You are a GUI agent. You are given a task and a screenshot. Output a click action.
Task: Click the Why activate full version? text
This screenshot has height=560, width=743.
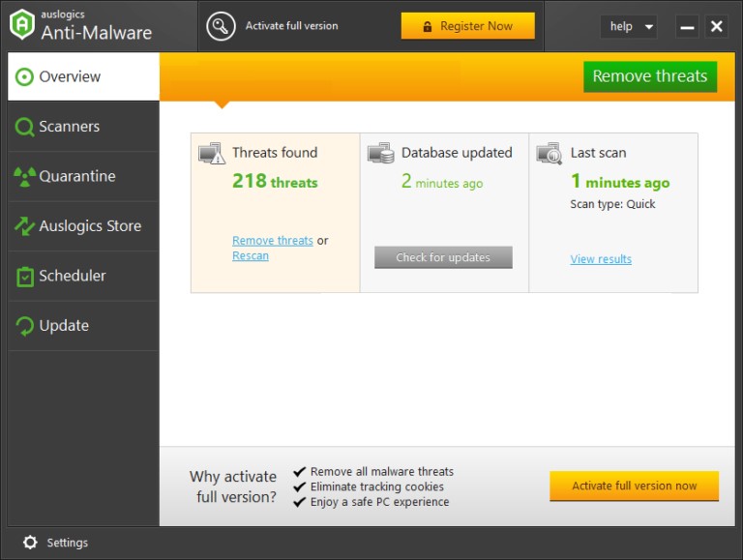click(232, 486)
